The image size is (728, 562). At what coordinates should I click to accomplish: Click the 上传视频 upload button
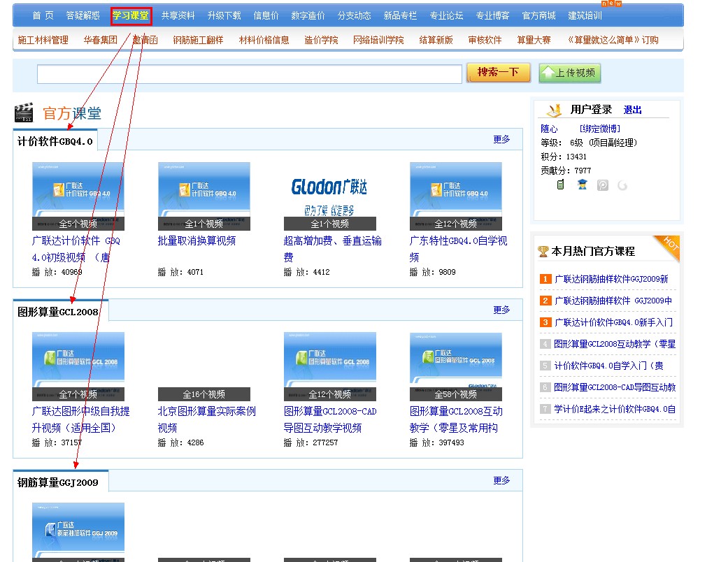coord(570,73)
